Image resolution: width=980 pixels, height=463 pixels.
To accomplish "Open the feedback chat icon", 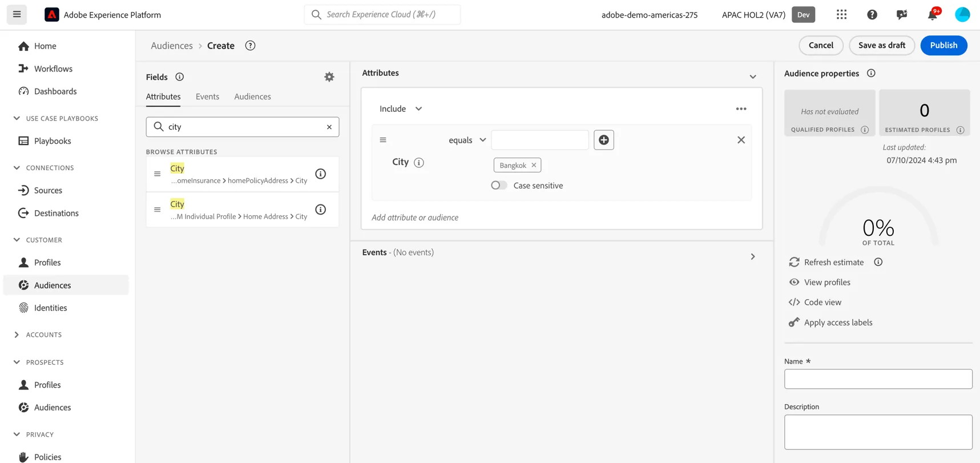I will [902, 14].
